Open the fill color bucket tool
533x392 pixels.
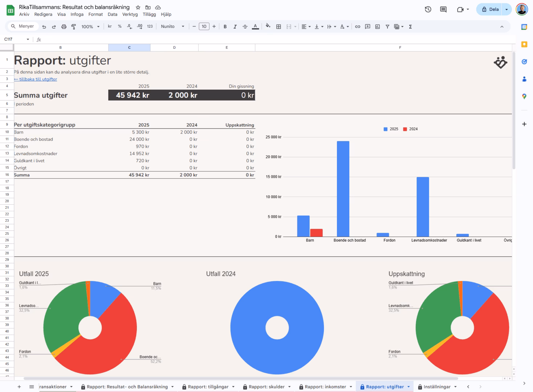(268, 26)
